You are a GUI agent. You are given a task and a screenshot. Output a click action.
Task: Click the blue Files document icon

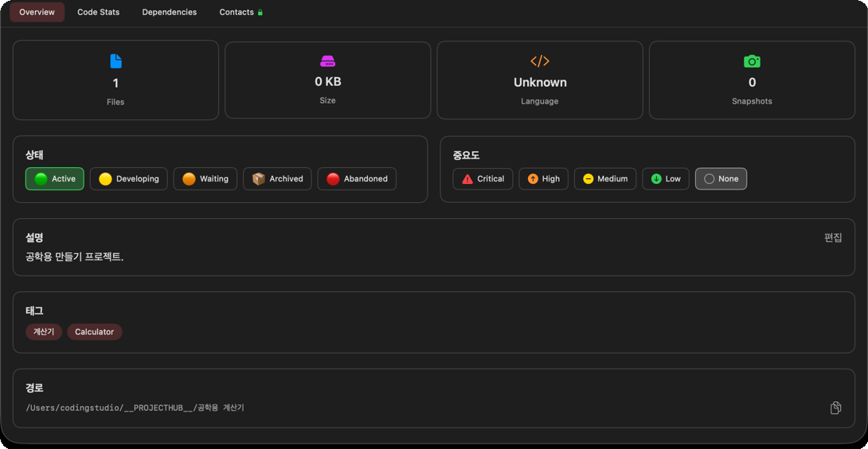coord(115,61)
